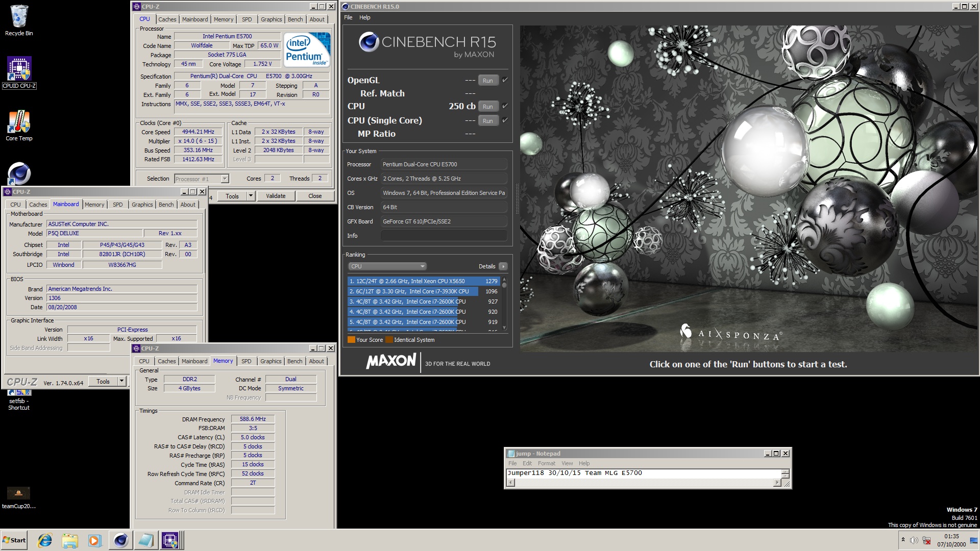980x551 pixels.
Task: Select the CPUID CPU-Z desktop shortcut
Action: 19,72
